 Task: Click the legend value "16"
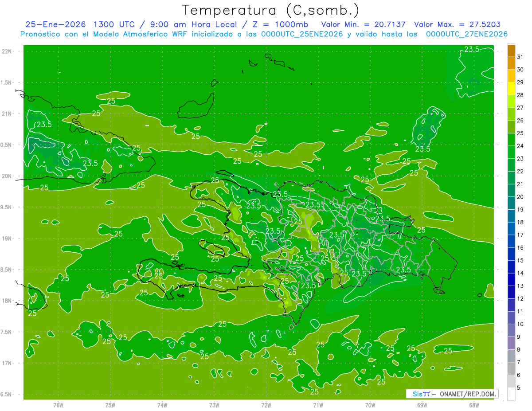(520, 247)
